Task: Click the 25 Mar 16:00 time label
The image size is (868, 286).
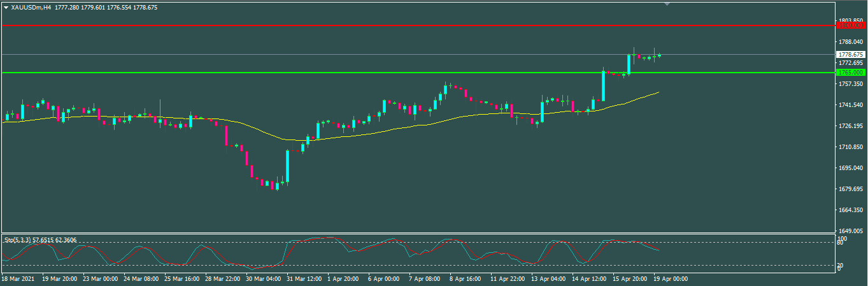Action: (182, 279)
